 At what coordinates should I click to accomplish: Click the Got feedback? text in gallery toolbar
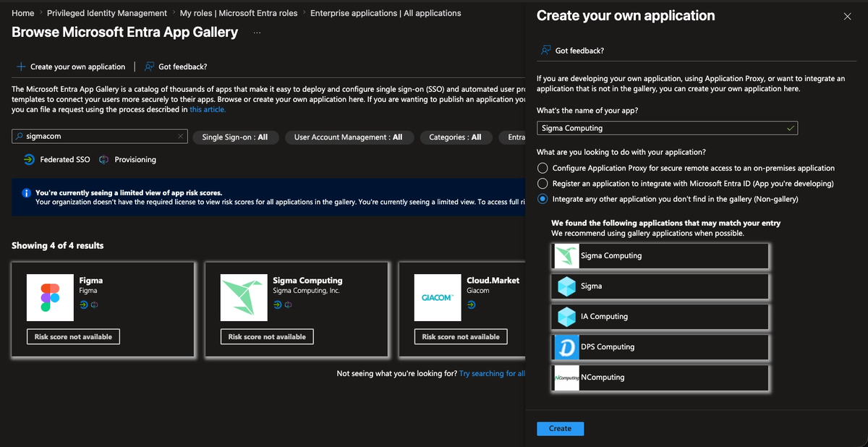183,67
